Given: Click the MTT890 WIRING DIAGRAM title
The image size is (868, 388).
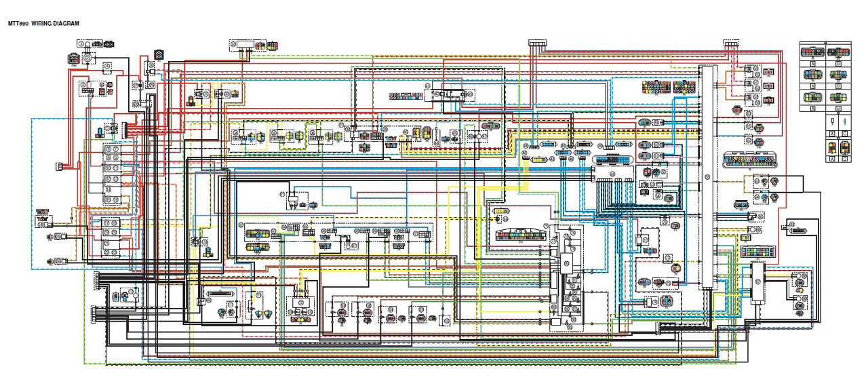Looking at the screenshot, I should pos(43,23).
